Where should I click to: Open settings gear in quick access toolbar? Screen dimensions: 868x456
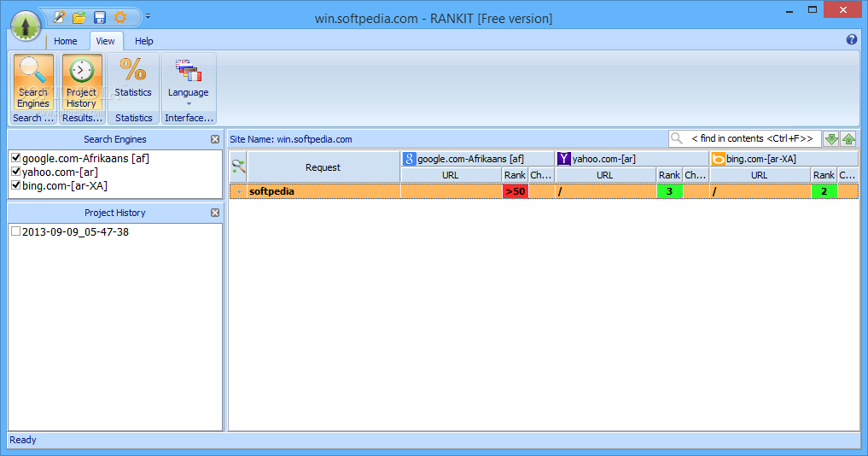pos(120,17)
